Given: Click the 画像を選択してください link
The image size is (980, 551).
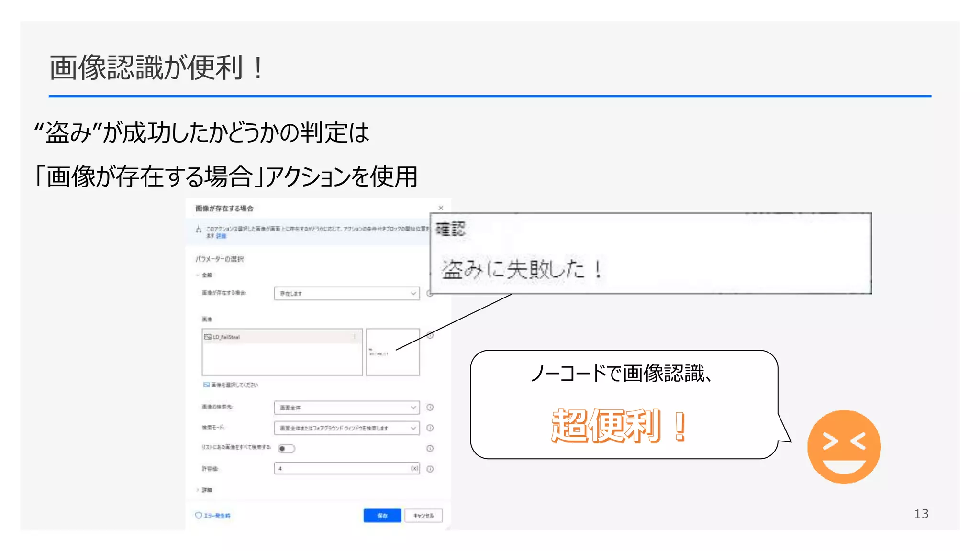Looking at the screenshot, I should 231,385.
